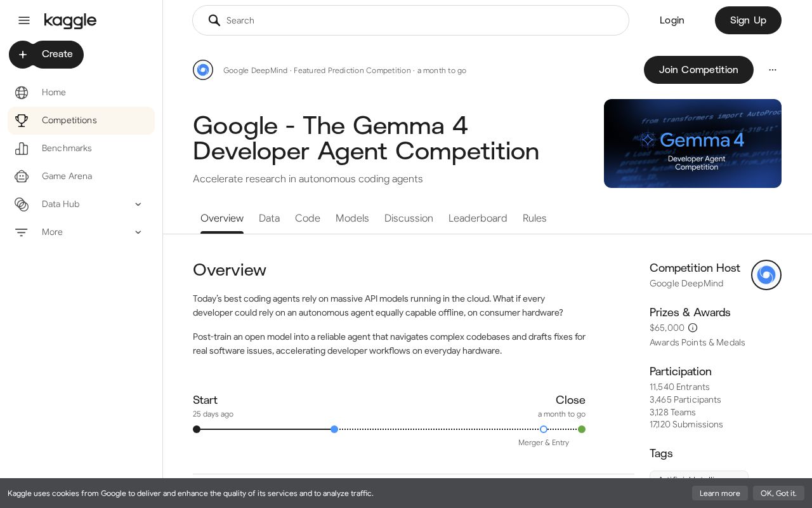The image size is (812, 508).
Task: Click the prize info icon beside $65,000
Action: 693,328
